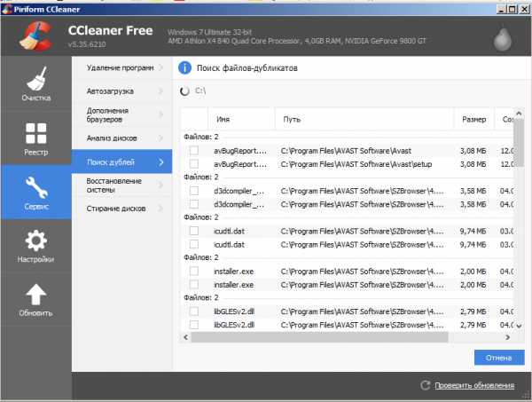Image resolution: width=532 pixels, height=402 pixels.
Task: Click the blue info icon
Action: pyautogui.click(x=184, y=68)
